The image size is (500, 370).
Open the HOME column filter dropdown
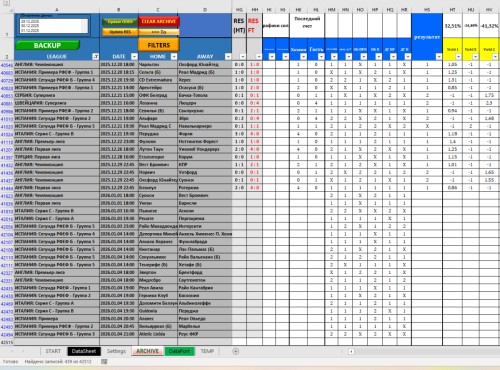click(174, 57)
